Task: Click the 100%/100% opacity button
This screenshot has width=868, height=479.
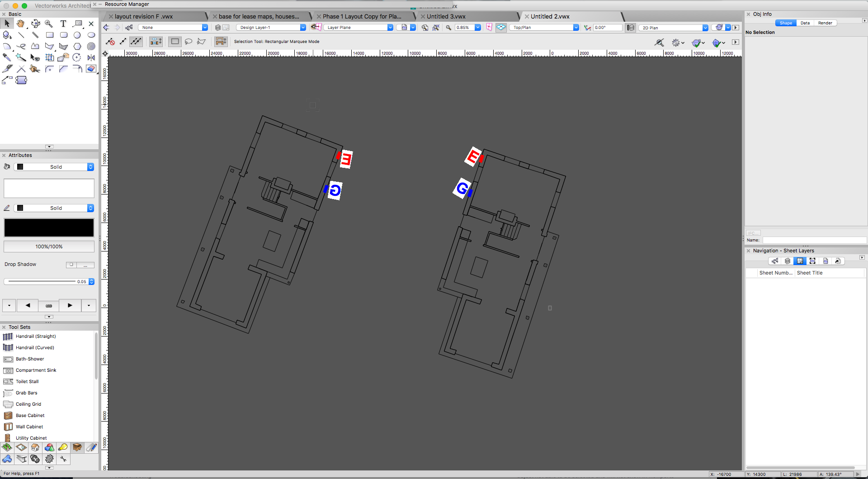Action: (x=49, y=247)
